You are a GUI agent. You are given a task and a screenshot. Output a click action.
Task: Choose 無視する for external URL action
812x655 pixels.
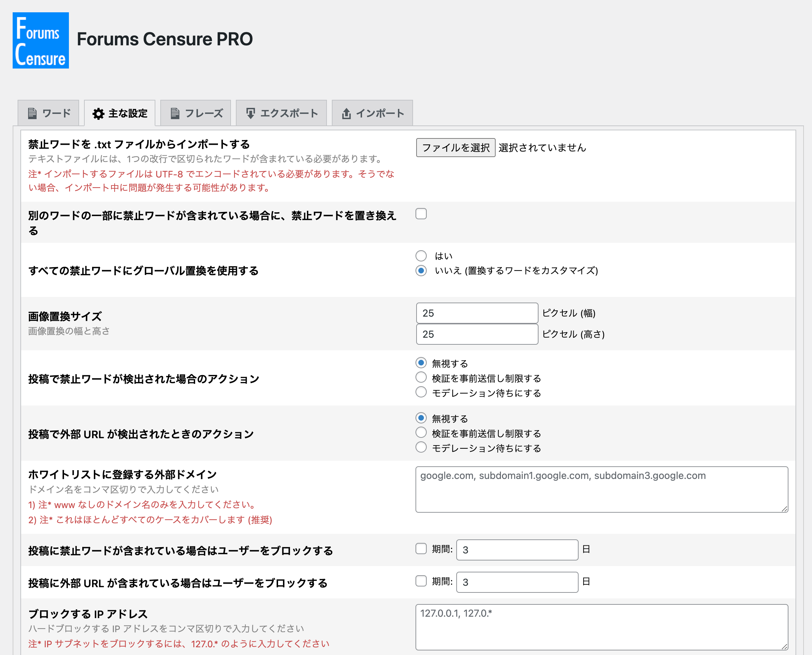pos(421,418)
